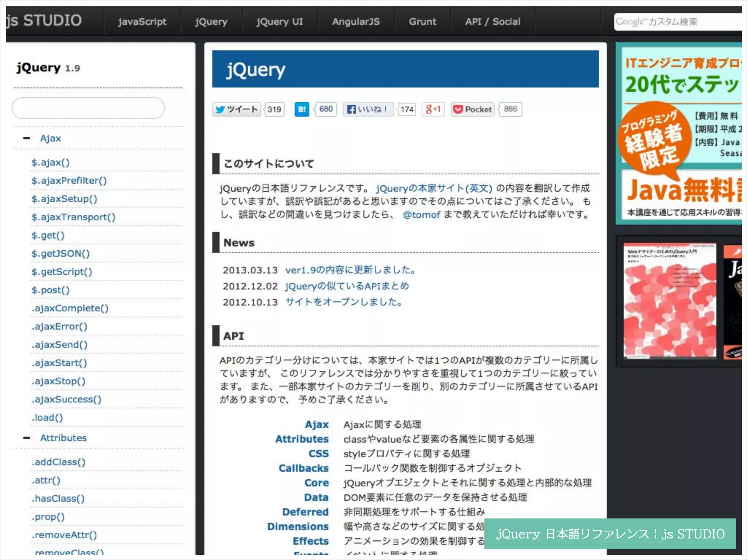
Task: Open news link ver1.9の内容に更新しました
Action: pyautogui.click(x=351, y=270)
